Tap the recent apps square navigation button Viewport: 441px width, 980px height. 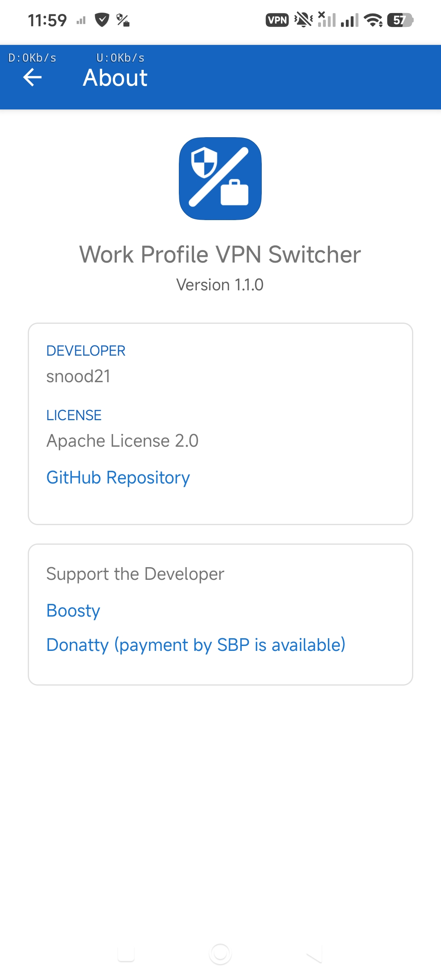click(x=126, y=954)
